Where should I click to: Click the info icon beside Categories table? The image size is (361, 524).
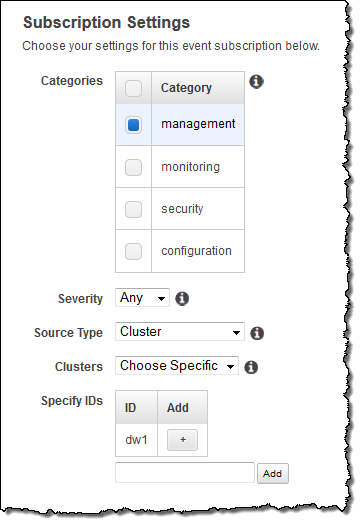click(256, 82)
